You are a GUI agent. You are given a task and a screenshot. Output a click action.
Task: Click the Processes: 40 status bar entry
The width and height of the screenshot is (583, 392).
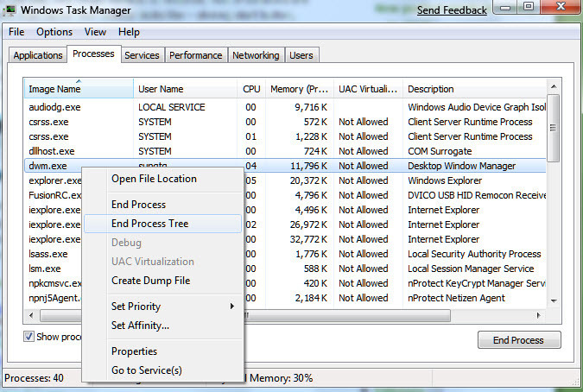pyautogui.click(x=34, y=378)
